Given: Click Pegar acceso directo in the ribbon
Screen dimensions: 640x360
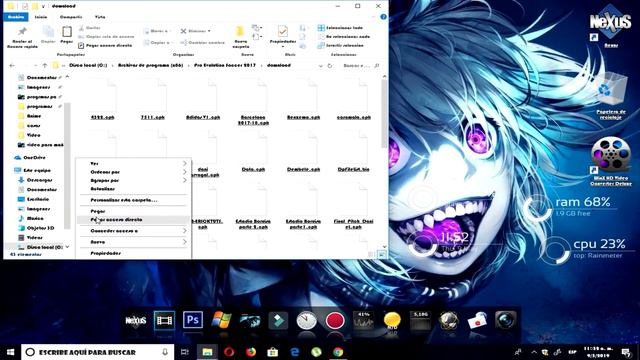Looking at the screenshot, I should point(105,45).
